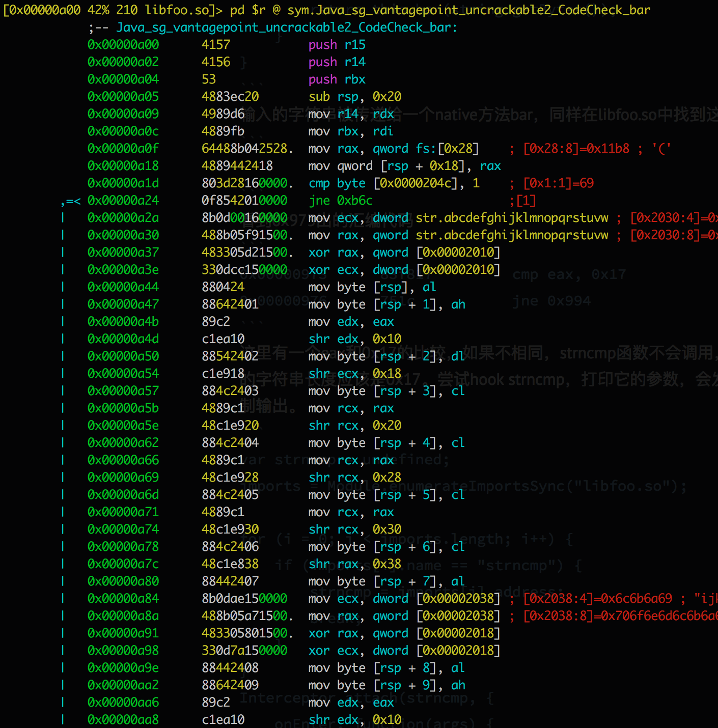Select the "sub rsp, 0x20" instruction
Image resolution: width=718 pixels, height=728 pixels.
354,97
